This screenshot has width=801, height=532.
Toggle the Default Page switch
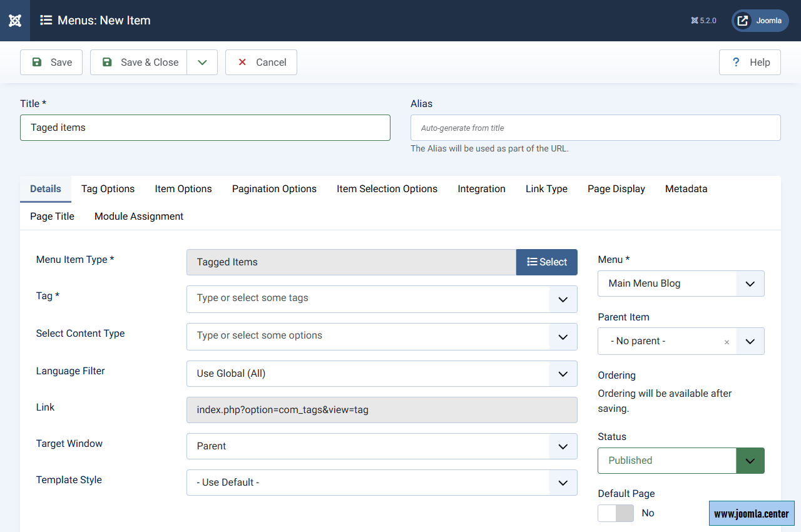tap(616, 513)
